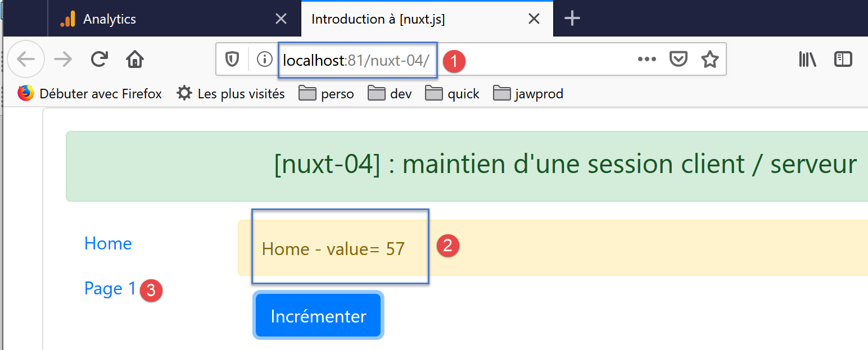
Task: Navigate to the Page 1 link
Action: point(110,288)
